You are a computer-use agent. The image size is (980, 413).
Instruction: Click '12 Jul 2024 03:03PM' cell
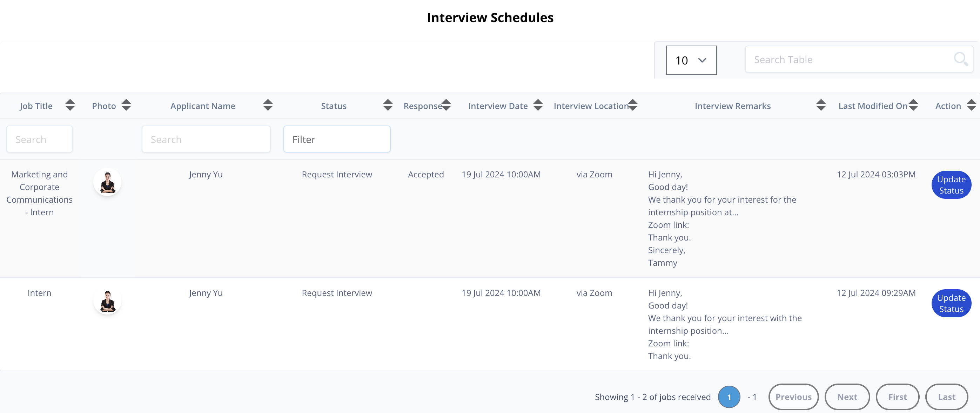tap(876, 174)
